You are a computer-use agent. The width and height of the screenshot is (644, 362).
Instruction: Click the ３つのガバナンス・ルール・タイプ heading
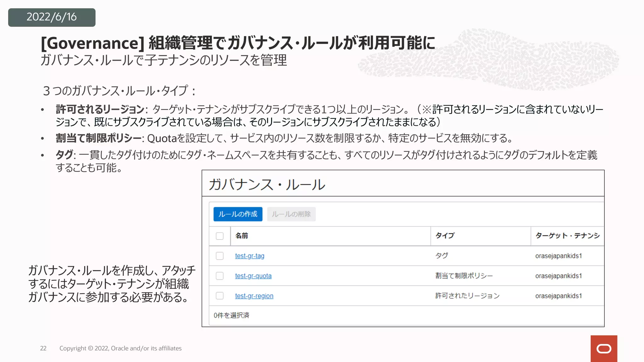(119, 91)
